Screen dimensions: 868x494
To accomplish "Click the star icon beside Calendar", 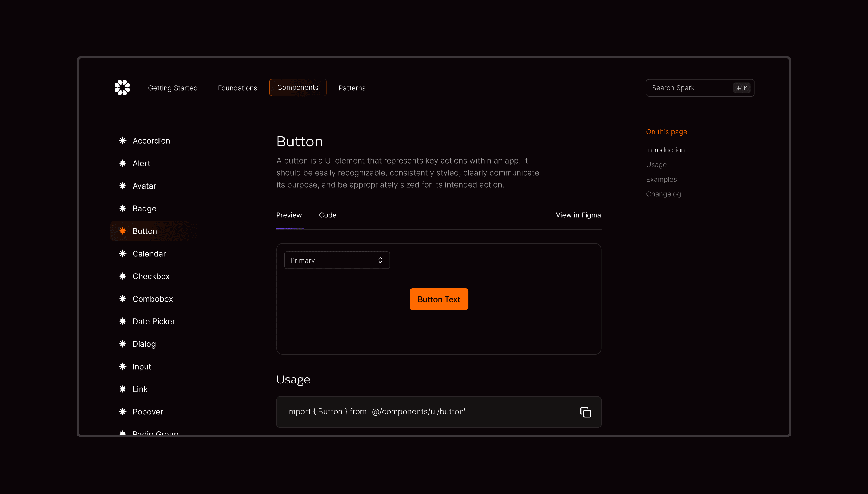I will [x=123, y=253].
